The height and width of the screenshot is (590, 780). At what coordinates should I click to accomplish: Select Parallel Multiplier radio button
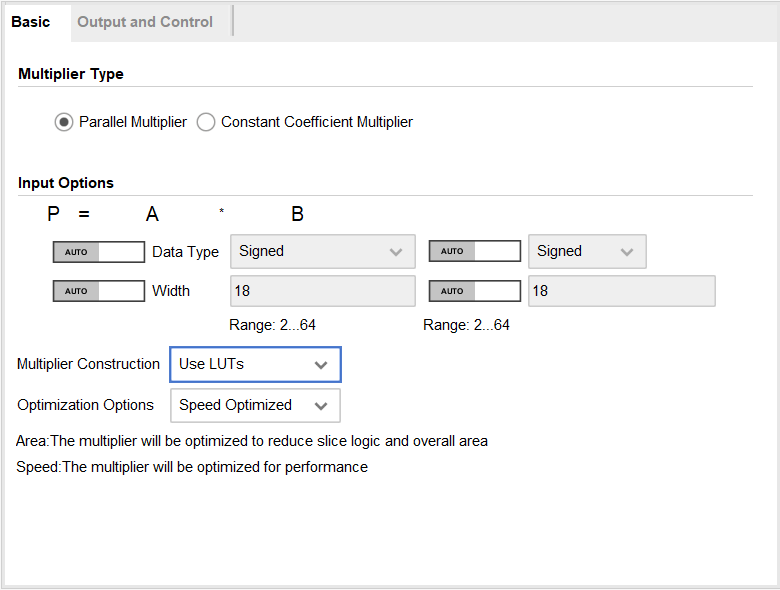click(x=64, y=122)
